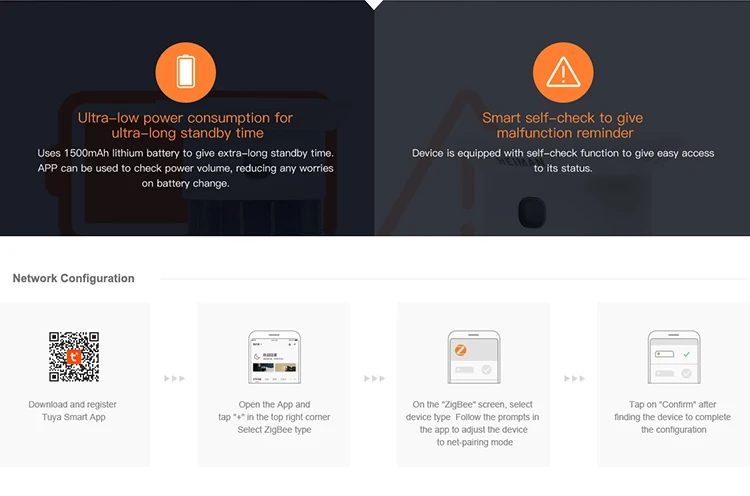This screenshot has height=496, width=750.
Task: Click the orange warning triangle icon
Action: (563, 72)
